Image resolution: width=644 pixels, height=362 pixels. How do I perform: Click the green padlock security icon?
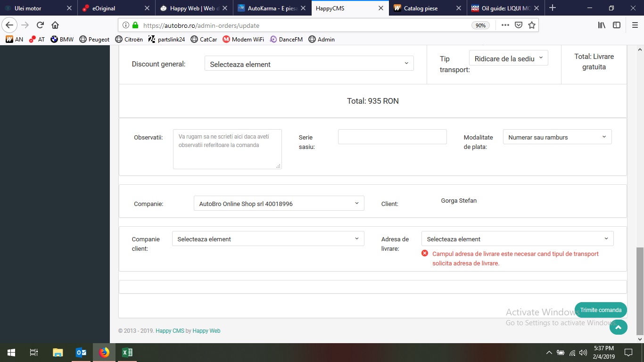pyautogui.click(x=135, y=25)
